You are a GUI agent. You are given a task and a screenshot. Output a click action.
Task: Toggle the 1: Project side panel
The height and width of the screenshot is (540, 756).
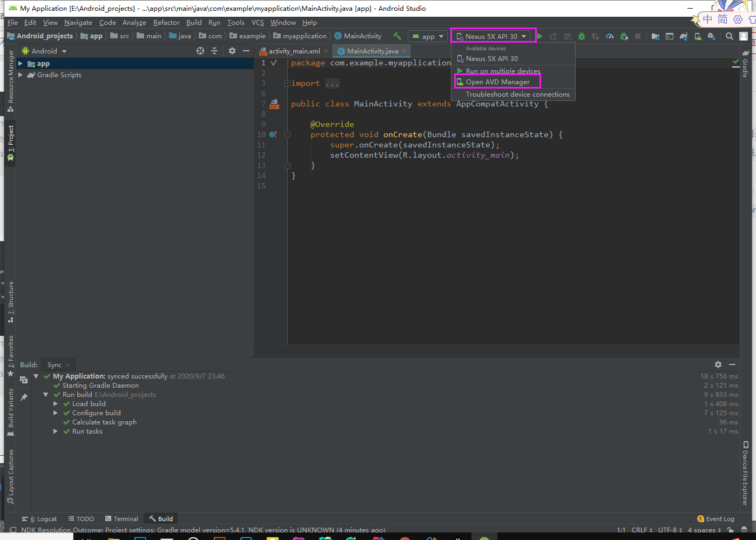coord(10,143)
